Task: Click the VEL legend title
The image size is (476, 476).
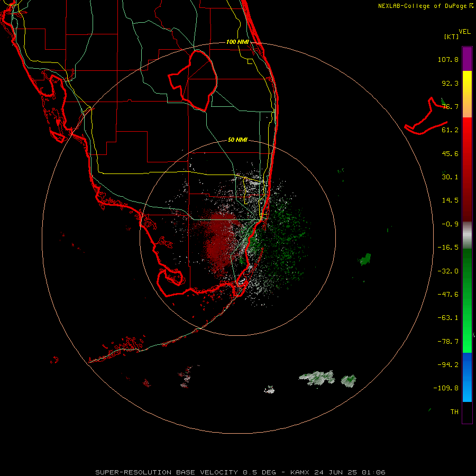Action: (465, 32)
